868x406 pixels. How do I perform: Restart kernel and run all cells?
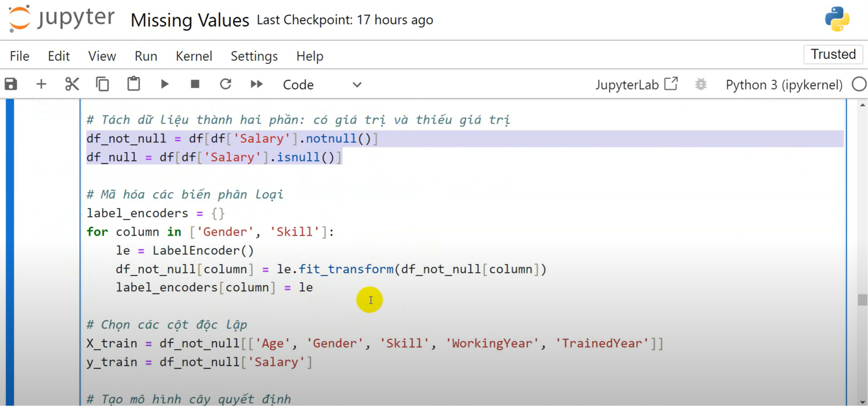click(256, 84)
